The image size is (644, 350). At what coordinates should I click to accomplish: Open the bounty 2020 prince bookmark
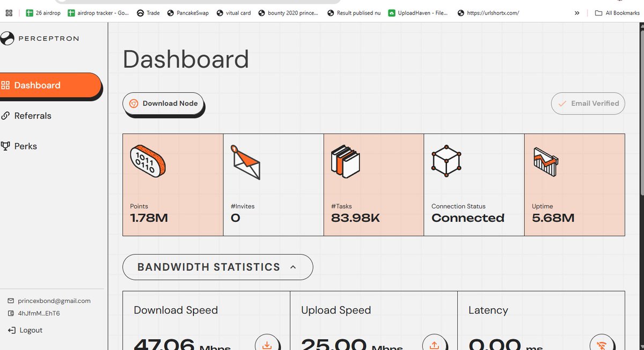(288, 13)
